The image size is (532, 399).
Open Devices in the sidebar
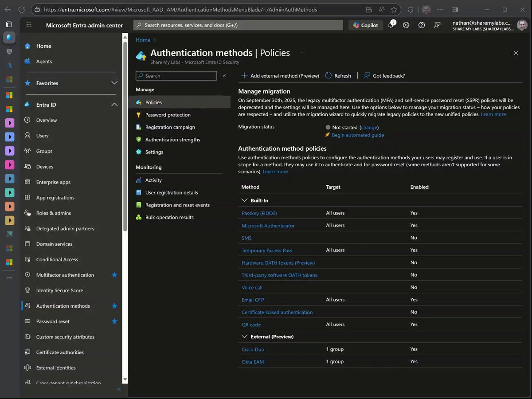pyautogui.click(x=45, y=167)
